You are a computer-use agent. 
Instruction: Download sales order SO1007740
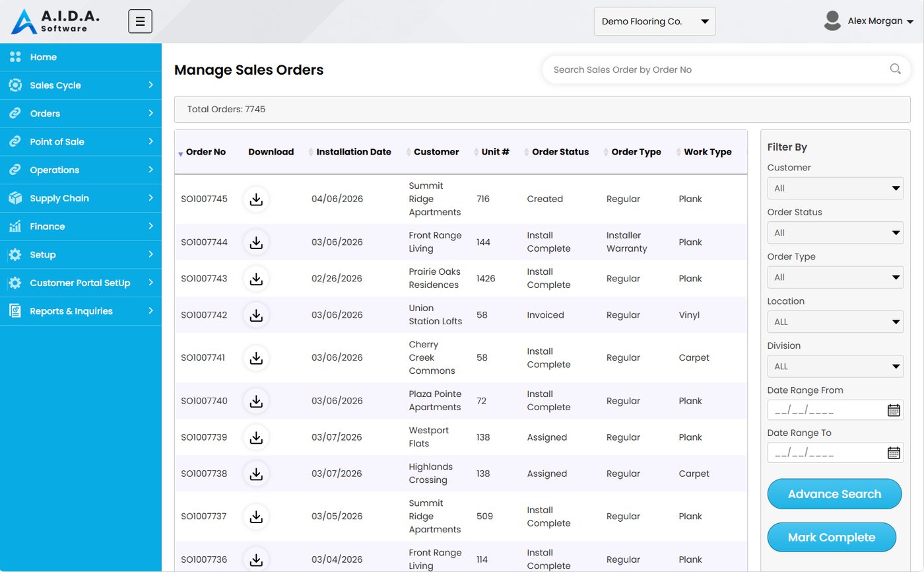point(257,401)
